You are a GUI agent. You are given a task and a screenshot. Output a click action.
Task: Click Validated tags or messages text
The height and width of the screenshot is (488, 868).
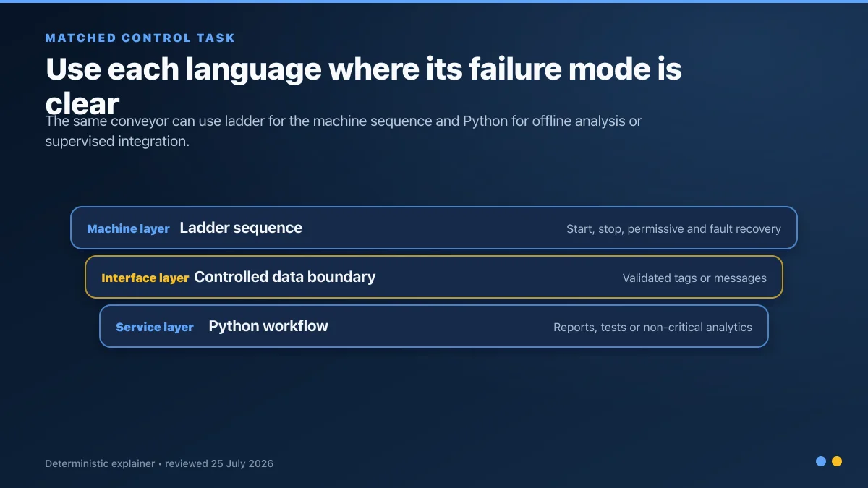(x=694, y=278)
